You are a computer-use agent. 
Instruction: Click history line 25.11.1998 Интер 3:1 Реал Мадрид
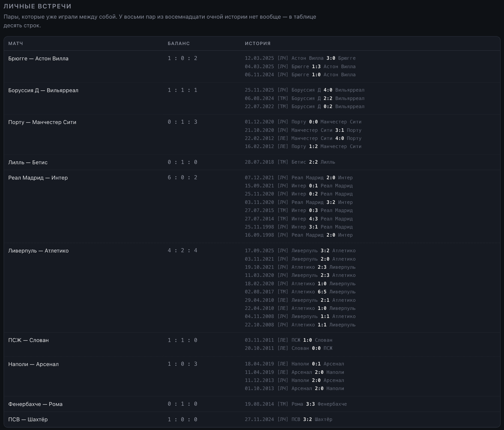click(299, 227)
